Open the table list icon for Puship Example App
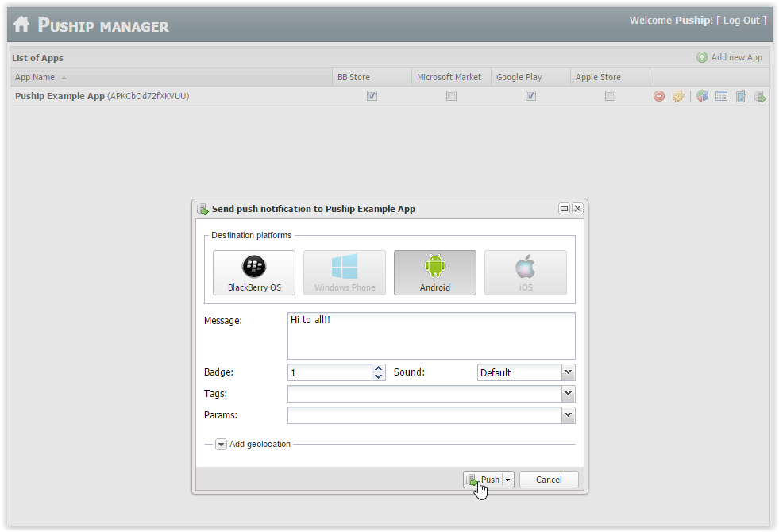This screenshot has height=532, width=779. [x=721, y=96]
